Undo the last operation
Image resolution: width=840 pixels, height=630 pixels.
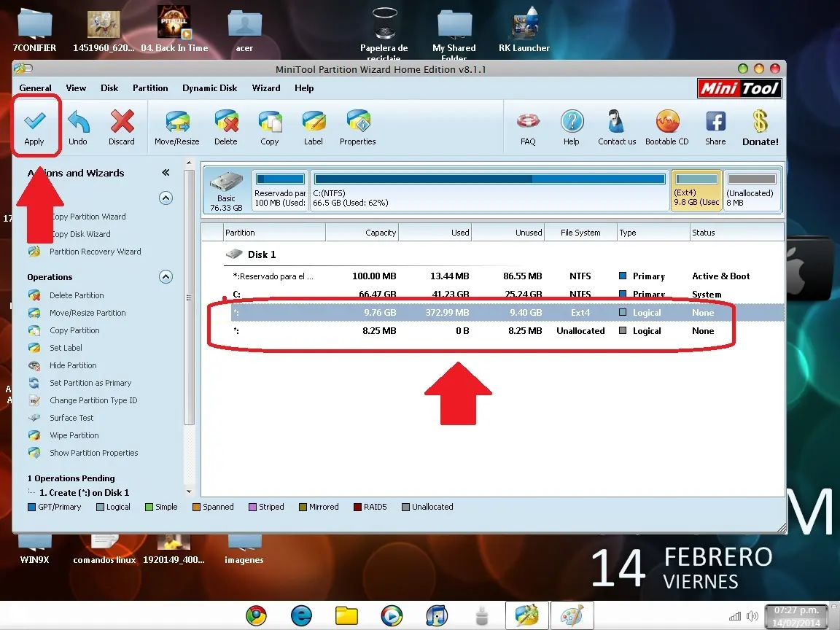[x=78, y=128]
